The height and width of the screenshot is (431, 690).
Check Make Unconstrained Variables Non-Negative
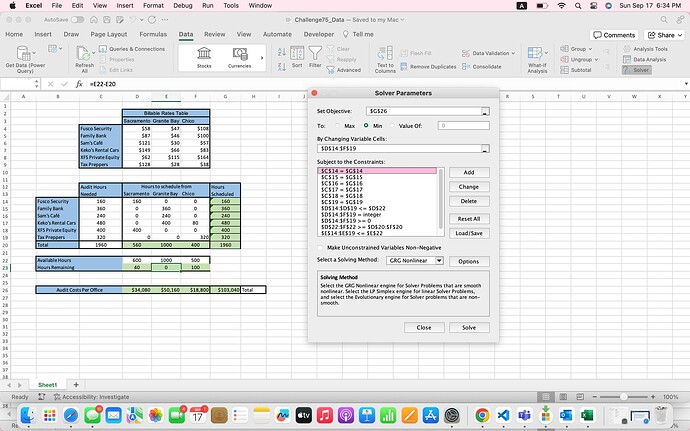coord(320,248)
